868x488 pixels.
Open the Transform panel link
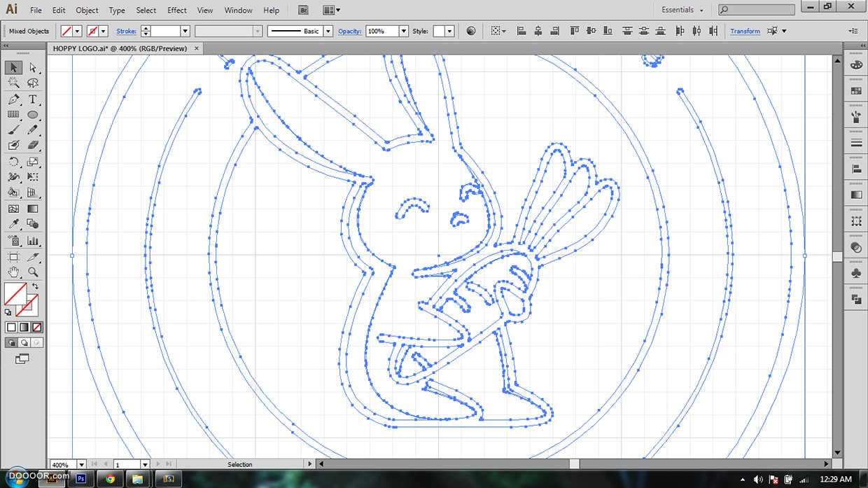(x=745, y=32)
